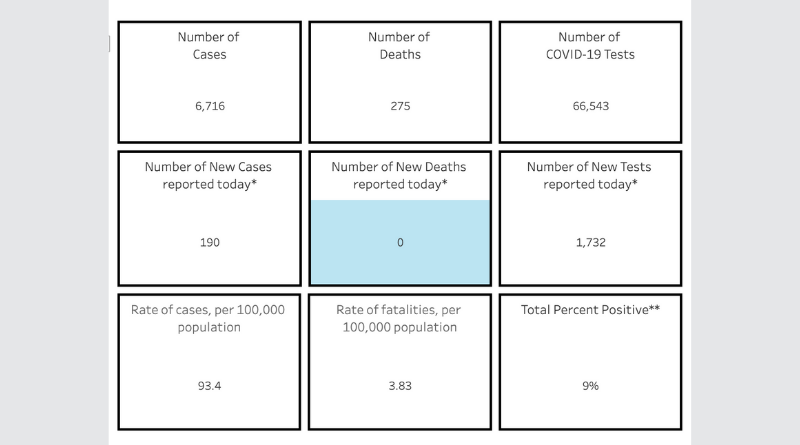Click the Number of Deaths tile heading
The image size is (800, 445).
click(400, 46)
